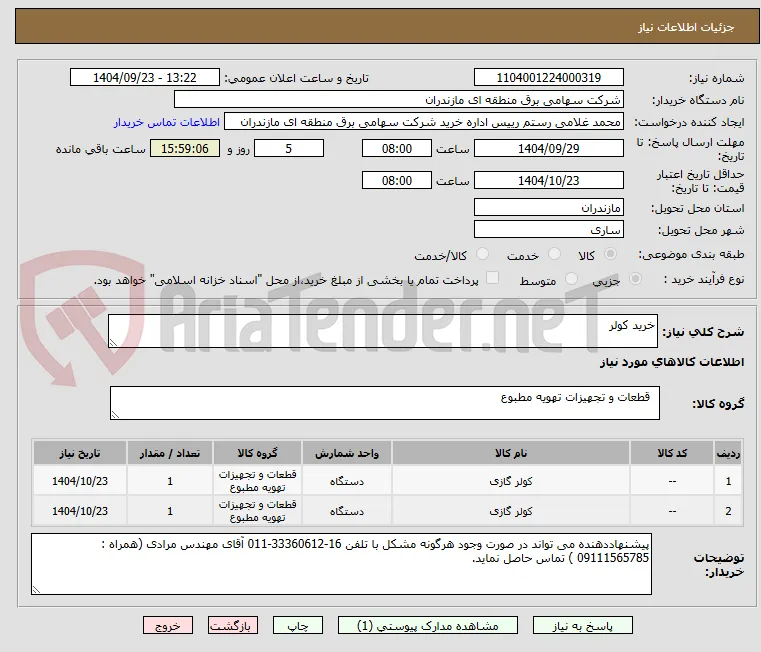
Task: Select the خدمت radio button
Action: [554, 253]
